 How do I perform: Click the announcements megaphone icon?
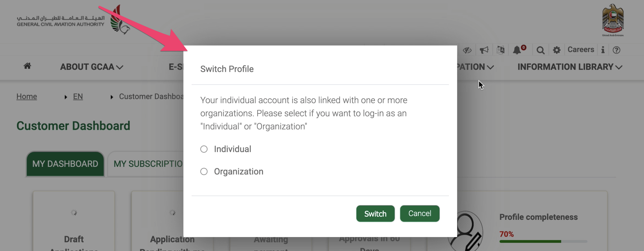click(x=484, y=50)
